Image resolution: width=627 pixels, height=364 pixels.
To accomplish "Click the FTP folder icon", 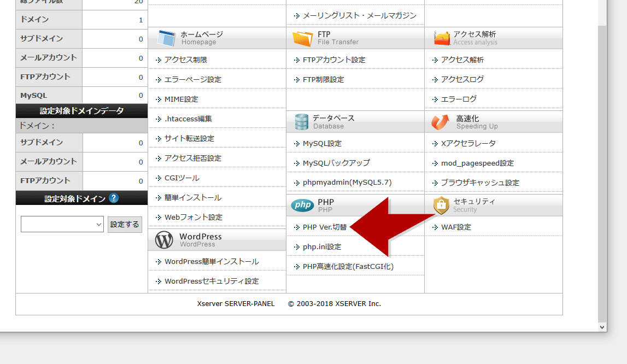I will click(x=302, y=38).
